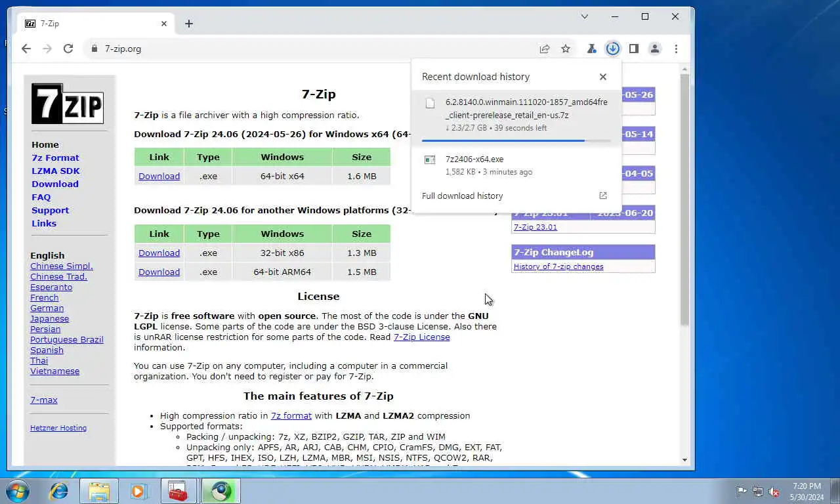
Task: Open the Hetzner Hosting link
Action: (x=58, y=428)
